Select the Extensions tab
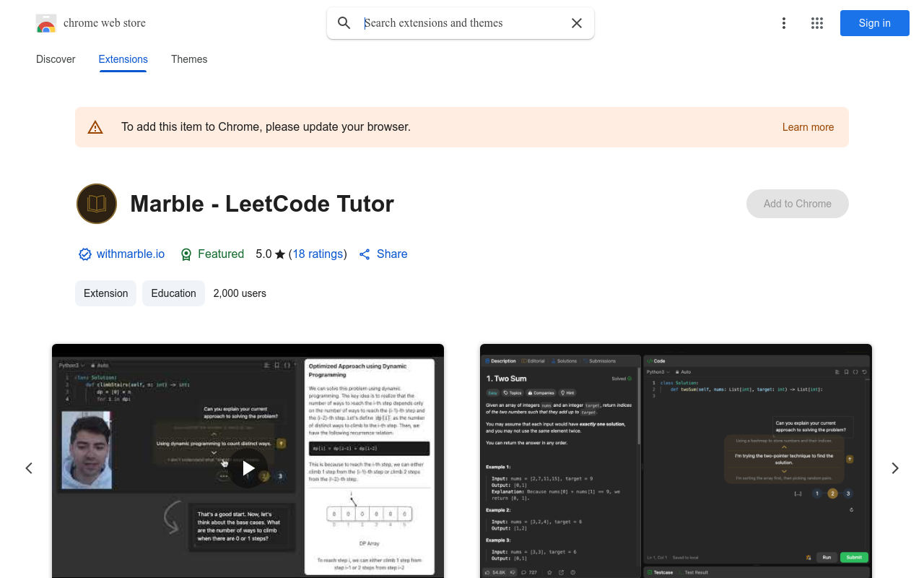This screenshot has height=578, width=924. (x=123, y=59)
